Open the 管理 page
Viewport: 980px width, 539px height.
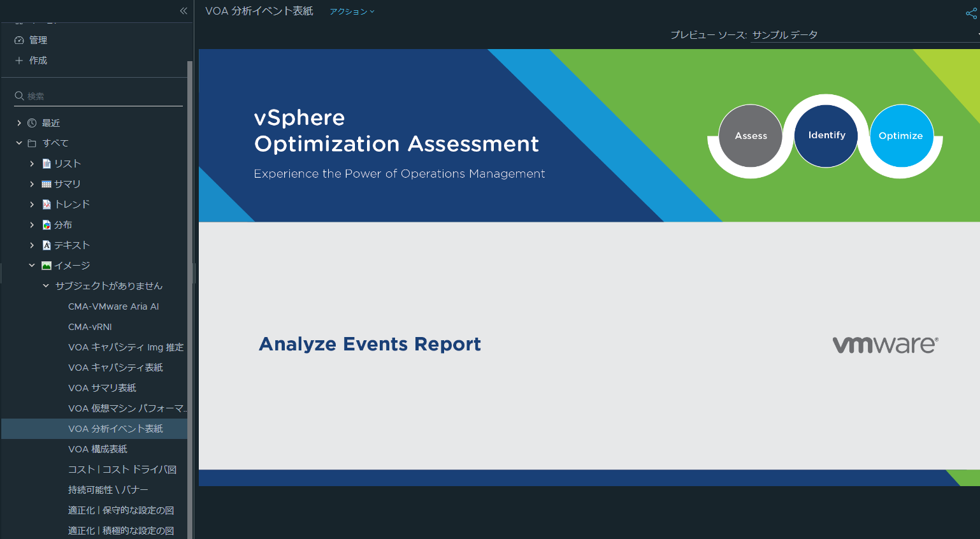click(38, 40)
